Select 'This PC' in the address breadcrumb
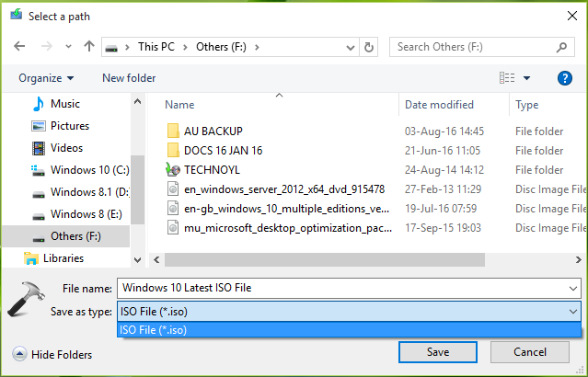Viewport: 588px width, 377px height. 156,47
